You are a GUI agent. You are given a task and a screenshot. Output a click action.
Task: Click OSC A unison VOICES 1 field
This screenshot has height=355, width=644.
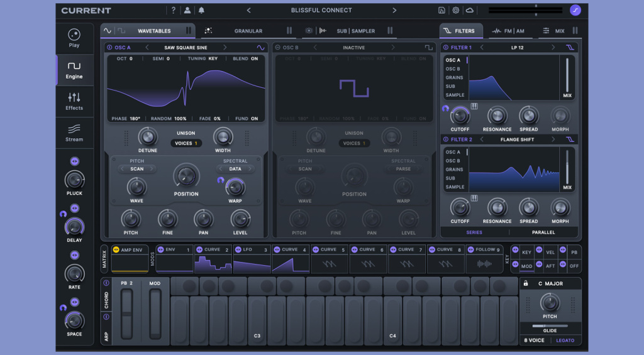186,143
